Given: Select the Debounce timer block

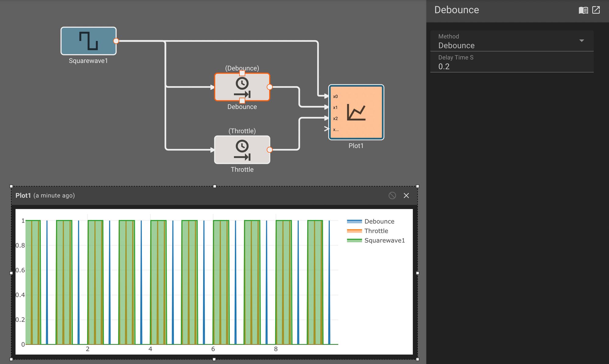Looking at the screenshot, I should pos(242,87).
